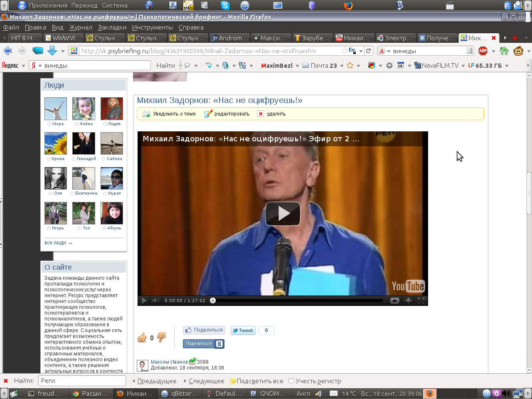This screenshot has height=399, width=532.
Task: Switch to the Androm… tab
Action: [x=229, y=38]
